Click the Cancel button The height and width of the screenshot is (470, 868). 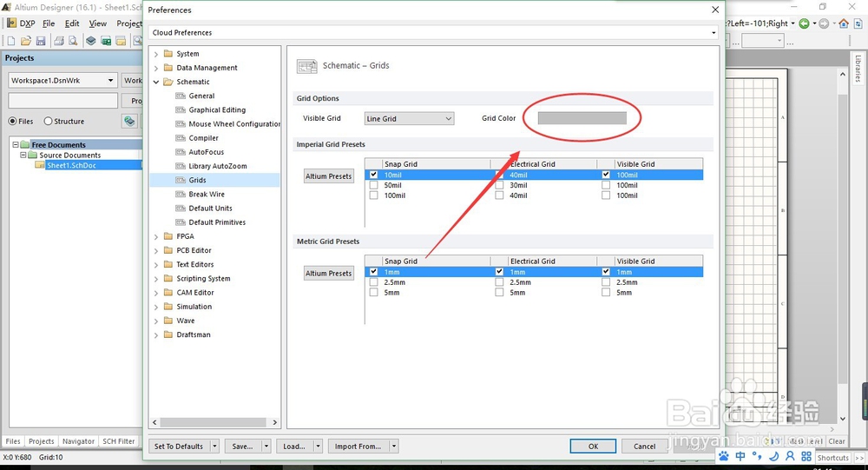coord(644,447)
